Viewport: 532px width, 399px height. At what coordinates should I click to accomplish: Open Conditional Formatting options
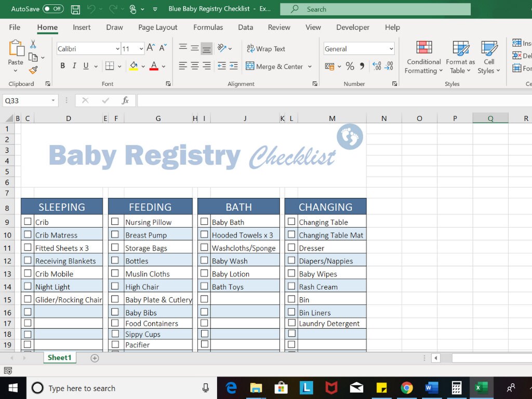(423, 57)
